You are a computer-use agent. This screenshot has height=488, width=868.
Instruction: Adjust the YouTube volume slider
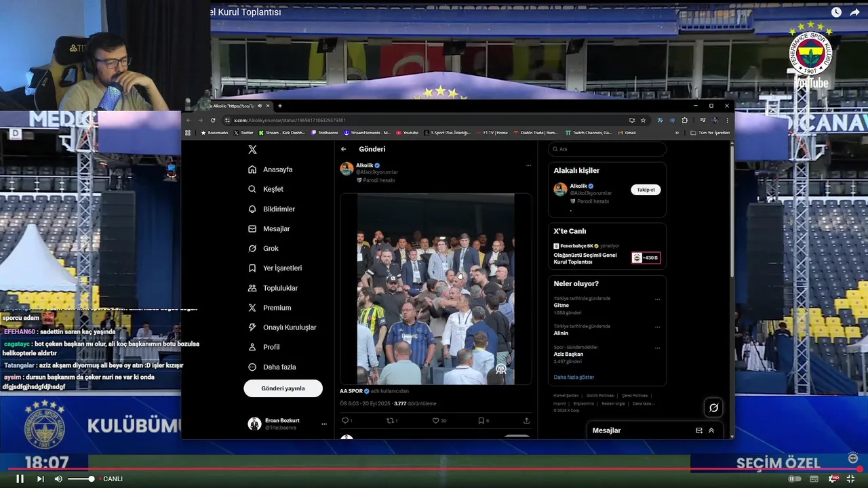(81, 479)
